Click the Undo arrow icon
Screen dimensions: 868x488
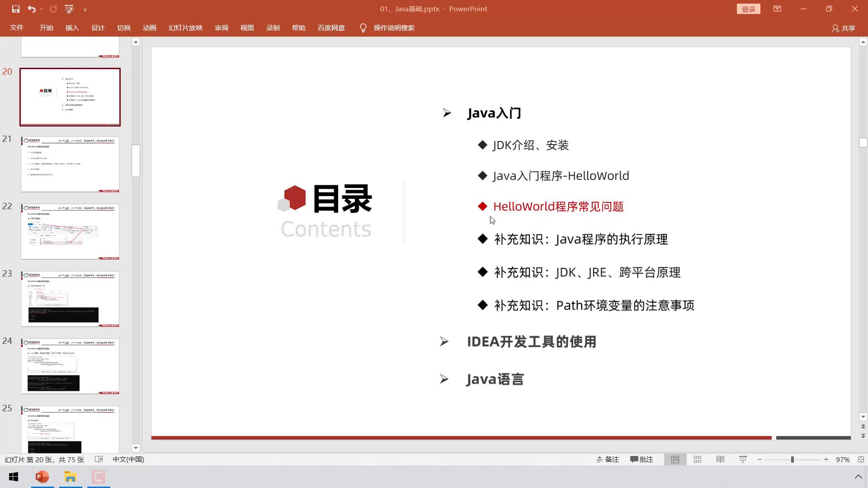pos(31,9)
